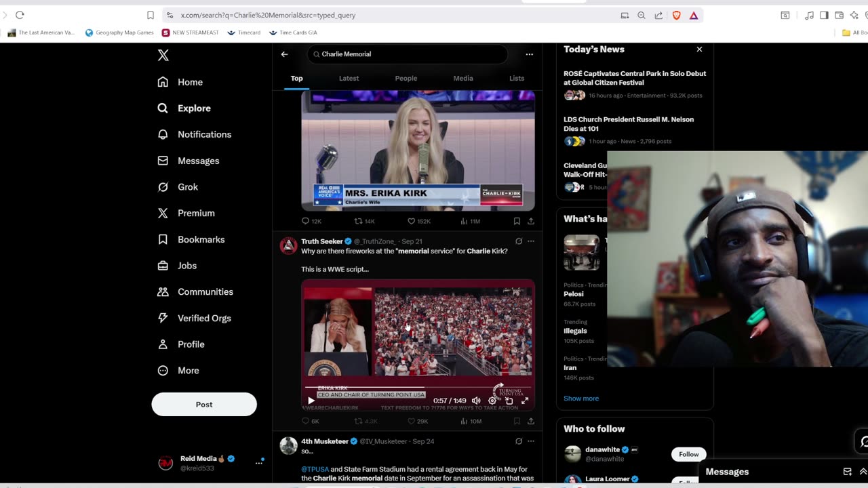Image resolution: width=868 pixels, height=488 pixels.
Task: Switch to the Media tab
Action: (463, 79)
